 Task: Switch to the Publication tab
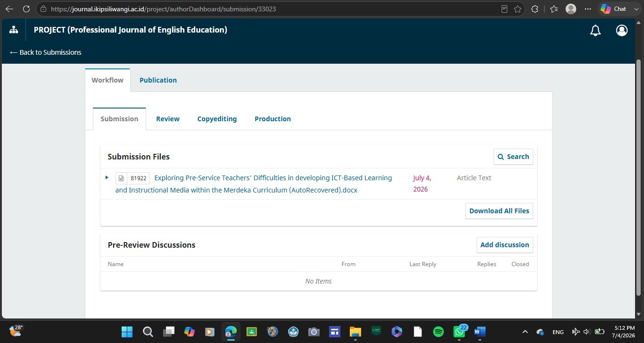point(158,80)
